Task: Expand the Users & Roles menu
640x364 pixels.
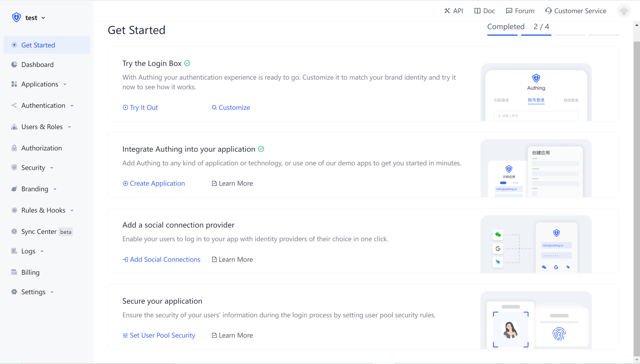Action: coord(42,127)
